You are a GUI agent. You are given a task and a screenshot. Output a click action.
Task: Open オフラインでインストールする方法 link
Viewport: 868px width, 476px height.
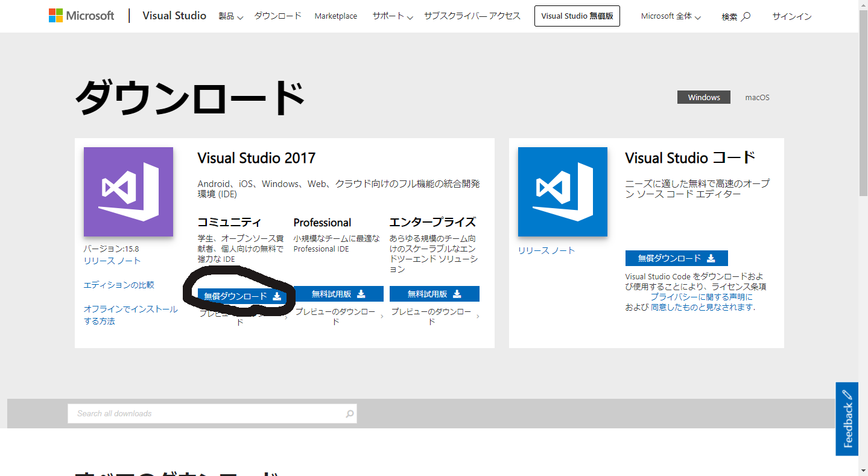131,315
